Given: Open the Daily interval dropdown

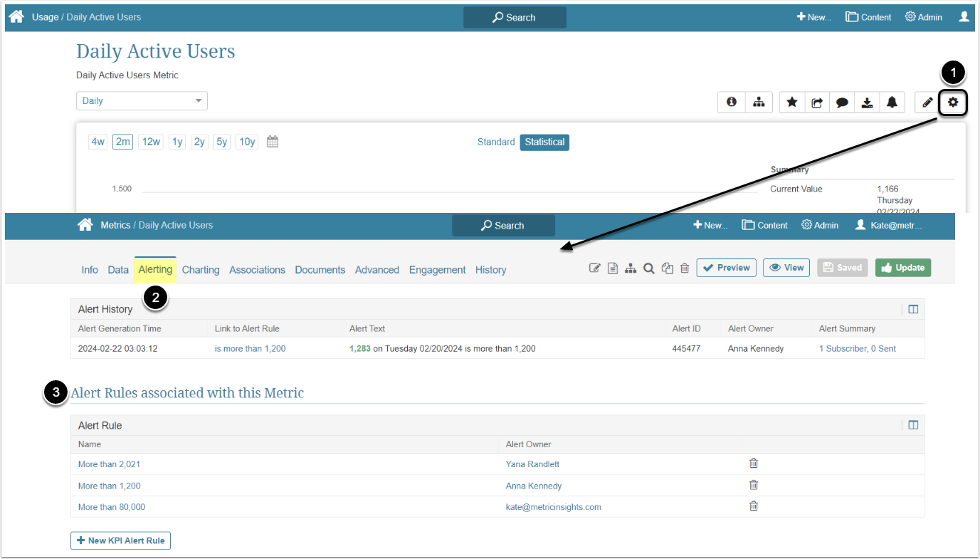Looking at the screenshot, I should [142, 100].
